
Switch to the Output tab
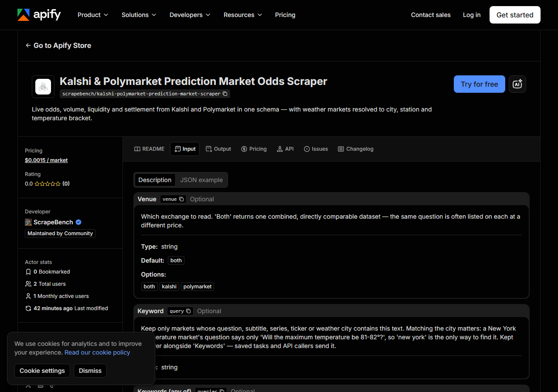218,149
